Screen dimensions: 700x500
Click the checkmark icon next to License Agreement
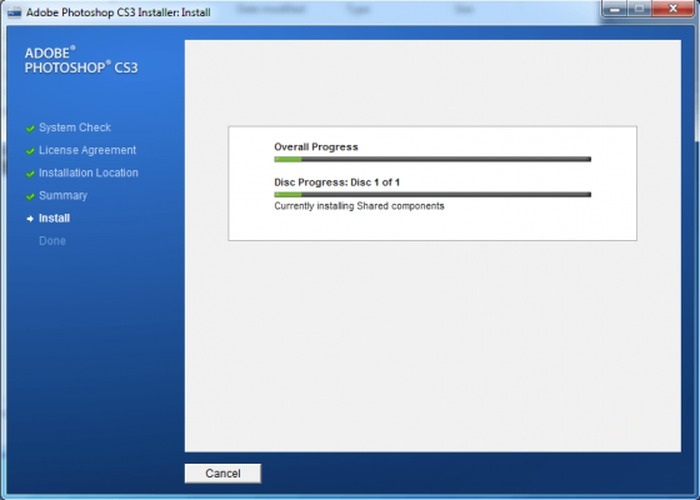pyautogui.click(x=30, y=151)
